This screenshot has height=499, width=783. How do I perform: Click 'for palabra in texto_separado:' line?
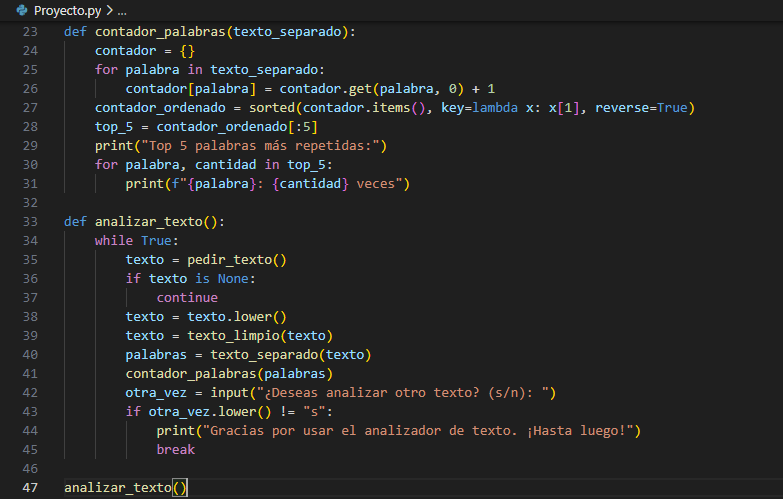coord(210,69)
